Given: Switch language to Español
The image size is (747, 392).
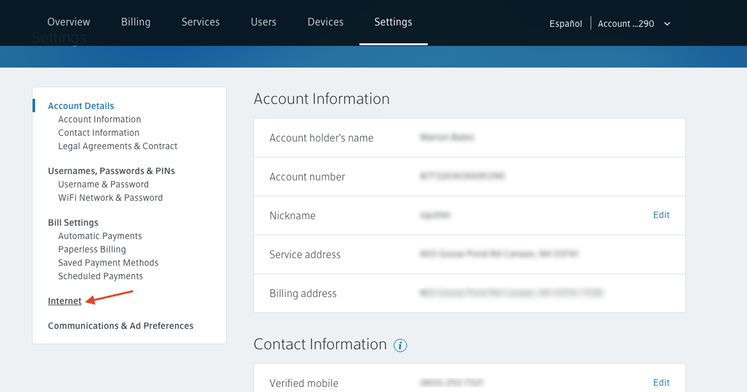Looking at the screenshot, I should point(565,24).
